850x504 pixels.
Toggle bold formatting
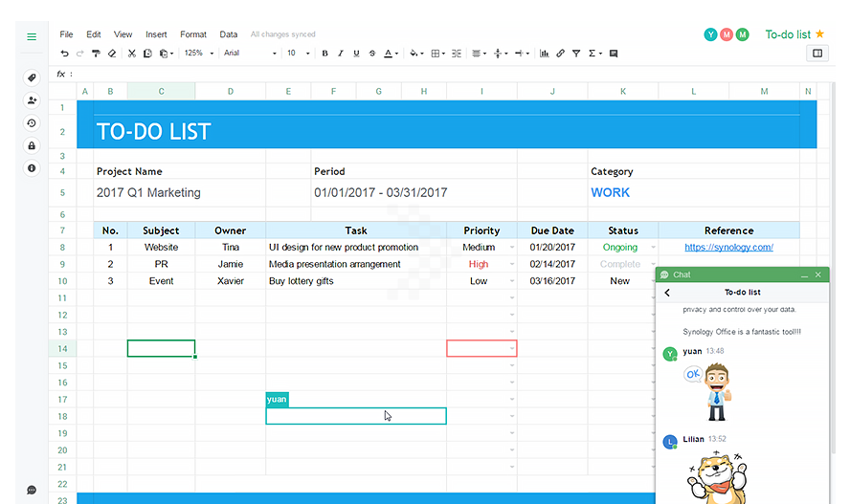324,54
